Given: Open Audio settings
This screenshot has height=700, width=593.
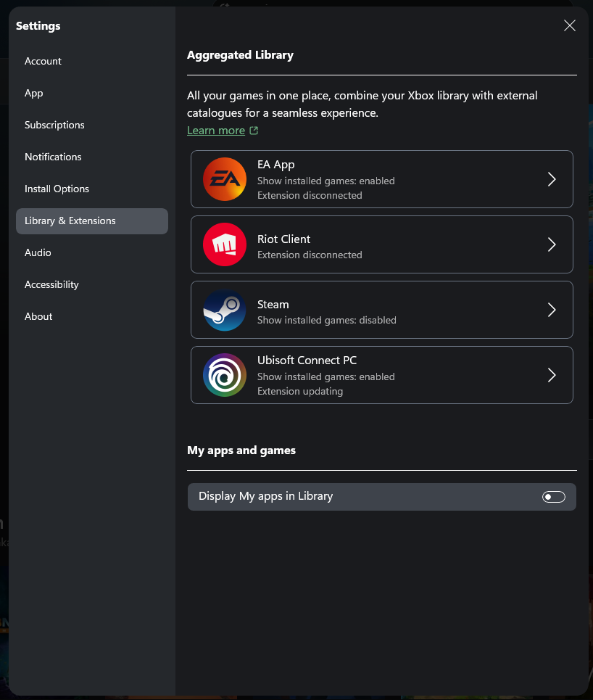Looking at the screenshot, I should [92, 252].
